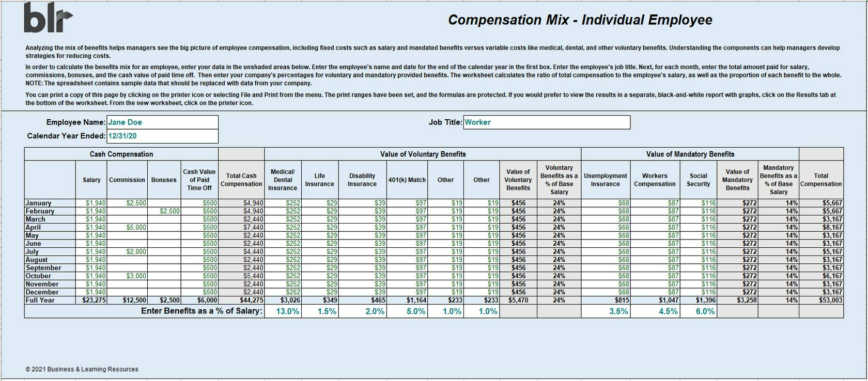The image size is (868, 381).
Task: Select the Job Title field showing Worker
Action: (547, 122)
